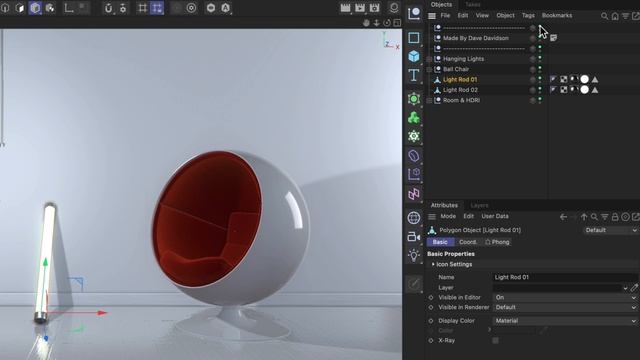Select the Light Rod 02 object
The height and width of the screenshot is (360, 640).
tap(460, 90)
